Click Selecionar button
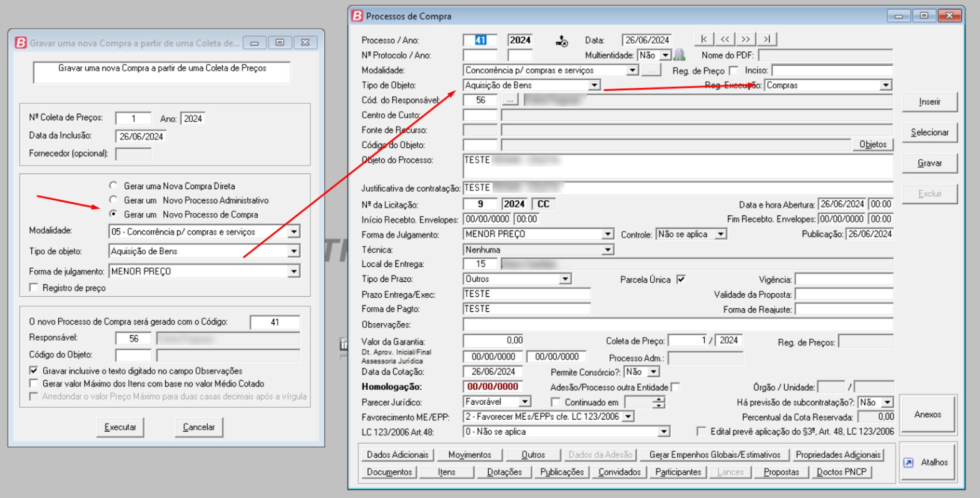This screenshot has height=498, width=980. coord(929,132)
